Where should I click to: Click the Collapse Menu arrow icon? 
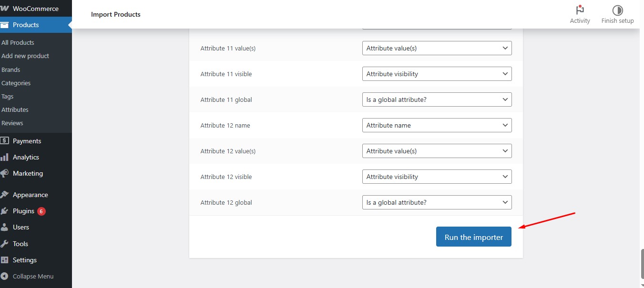5,276
